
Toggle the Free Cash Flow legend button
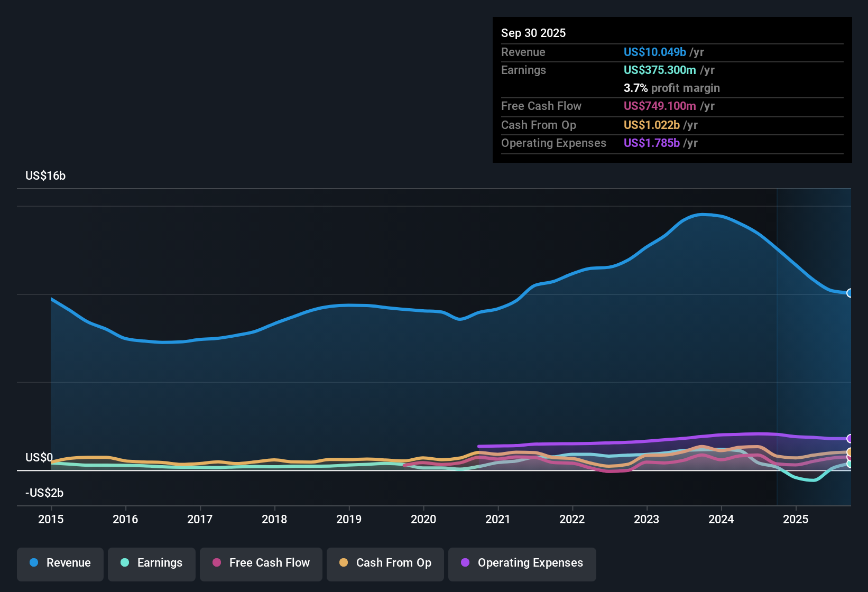(261, 563)
